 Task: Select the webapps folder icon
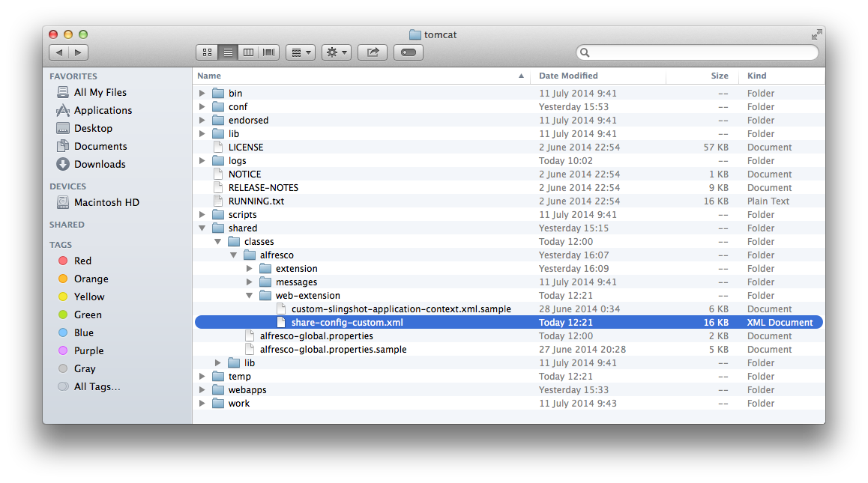coord(218,390)
